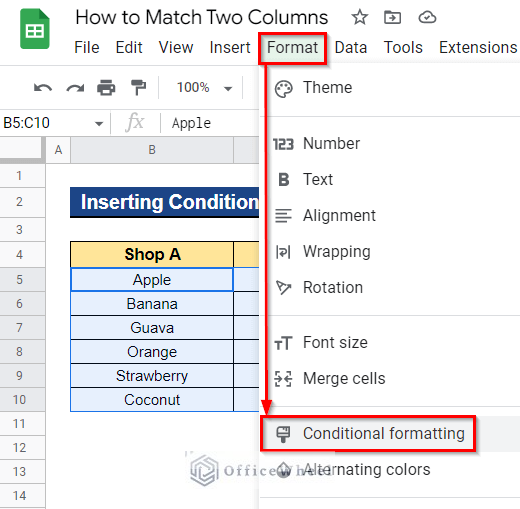Click the formula bar showing Apple

[x=213, y=124]
